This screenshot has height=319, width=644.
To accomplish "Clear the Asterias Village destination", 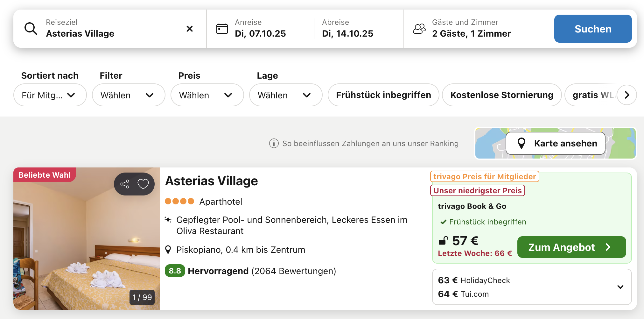I will [190, 29].
